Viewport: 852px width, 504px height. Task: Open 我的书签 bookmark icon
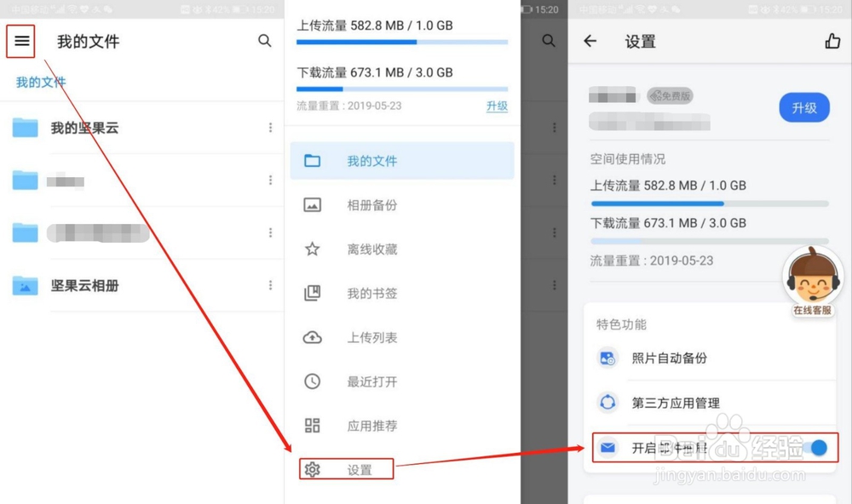tap(313, 293)
